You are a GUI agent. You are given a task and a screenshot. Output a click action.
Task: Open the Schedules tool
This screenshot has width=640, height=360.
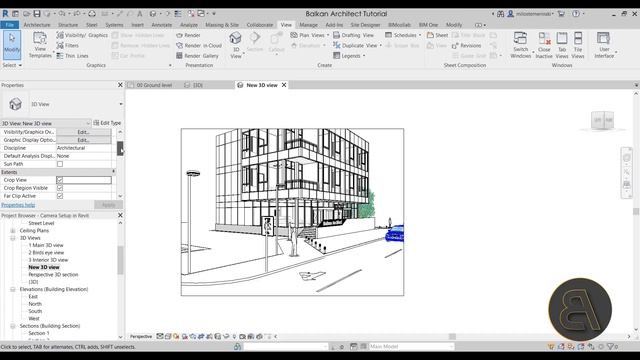(403, 36)
